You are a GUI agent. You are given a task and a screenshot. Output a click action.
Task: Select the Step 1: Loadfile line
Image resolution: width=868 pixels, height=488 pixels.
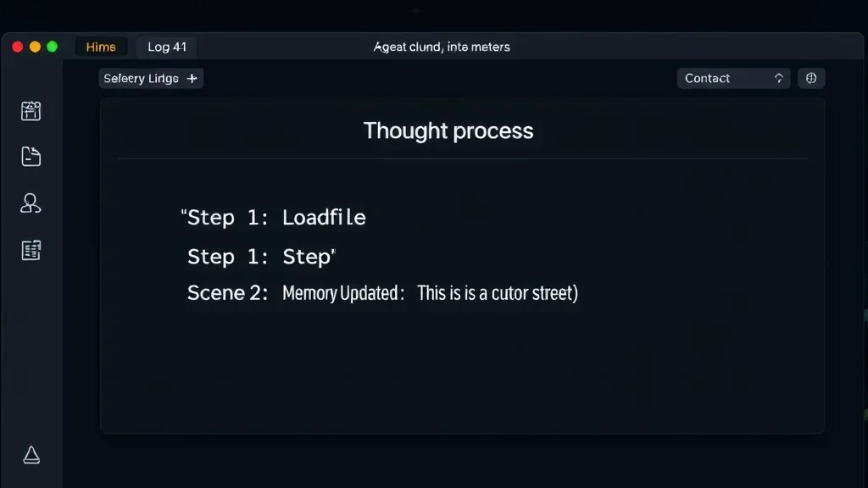coord(273,218)
